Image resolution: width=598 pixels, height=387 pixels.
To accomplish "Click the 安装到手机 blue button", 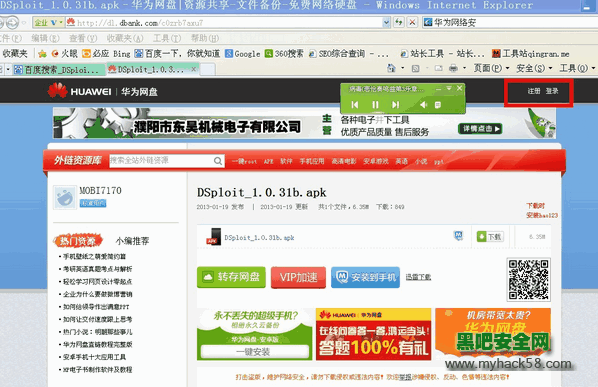I will coord(365,277).
